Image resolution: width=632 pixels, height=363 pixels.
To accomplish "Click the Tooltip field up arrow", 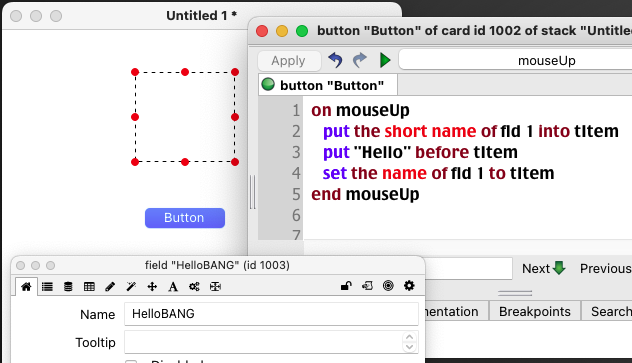I will (x=410, y=337).
